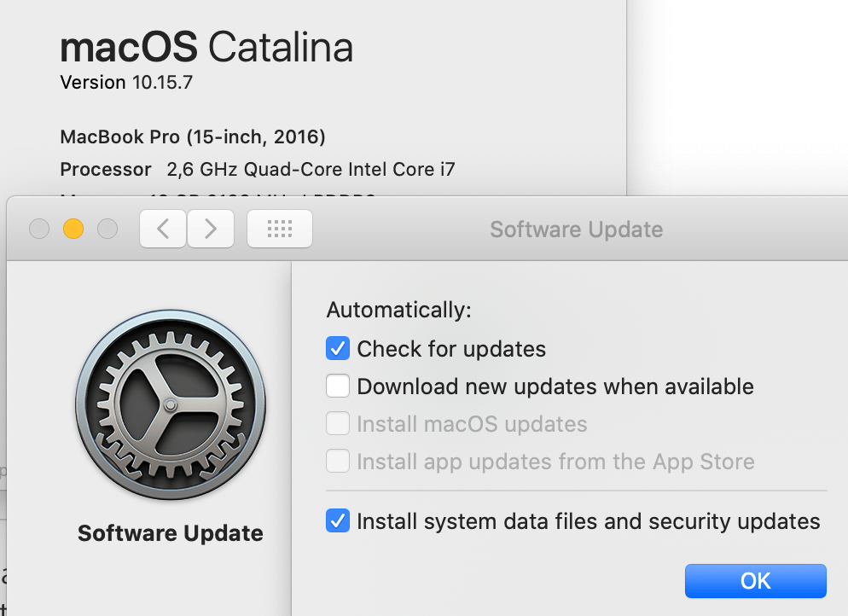Image resolution: width=848 pixels, height=616 pixels.
Task: Uncheck "Install system data files and security updates"
Action: point(338,520)
